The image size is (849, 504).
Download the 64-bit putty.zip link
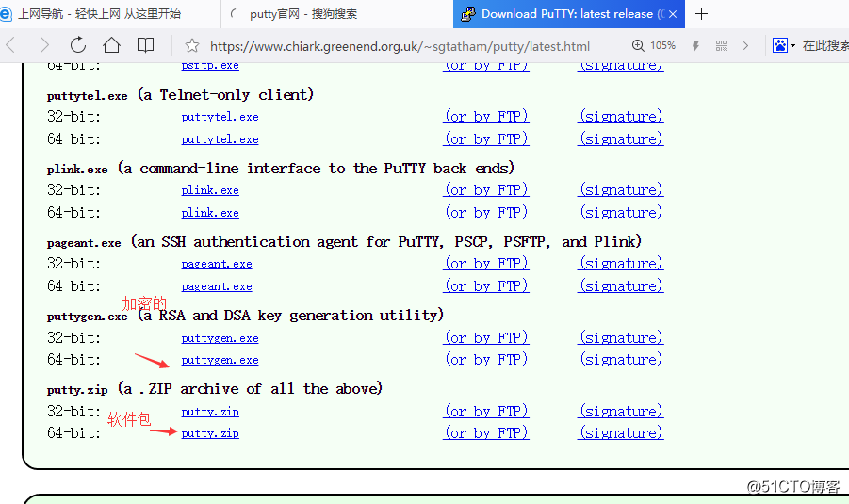tap(210, 433)
